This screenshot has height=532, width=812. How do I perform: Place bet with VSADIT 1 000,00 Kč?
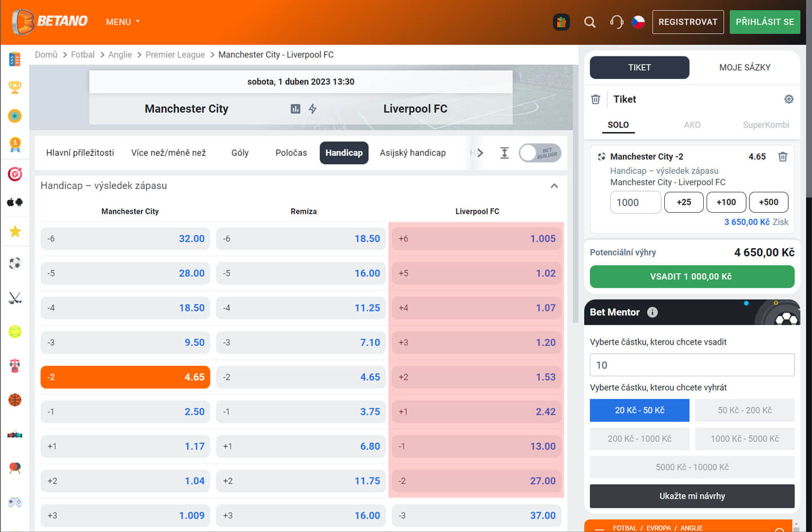tap(692, 276)
